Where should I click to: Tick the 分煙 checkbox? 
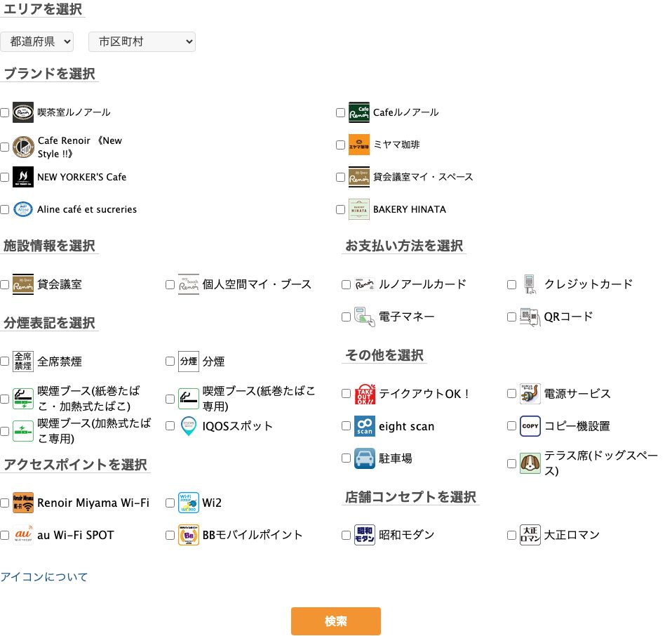170,362
